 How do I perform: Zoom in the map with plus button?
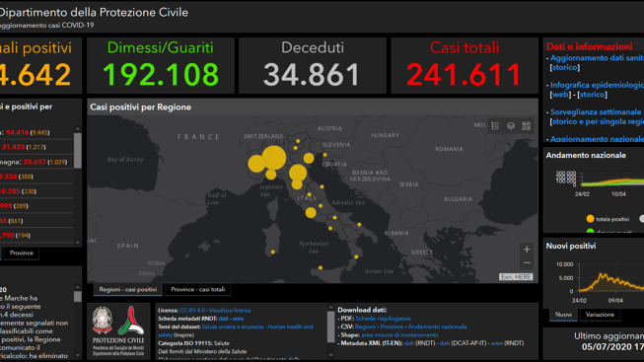pyautogui.click(x=527, y=249)
